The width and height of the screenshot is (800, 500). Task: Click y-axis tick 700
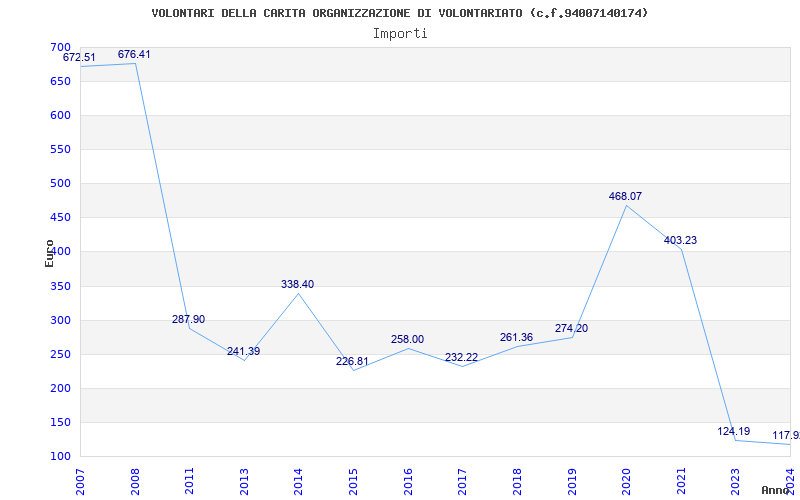tap(60, 47)
